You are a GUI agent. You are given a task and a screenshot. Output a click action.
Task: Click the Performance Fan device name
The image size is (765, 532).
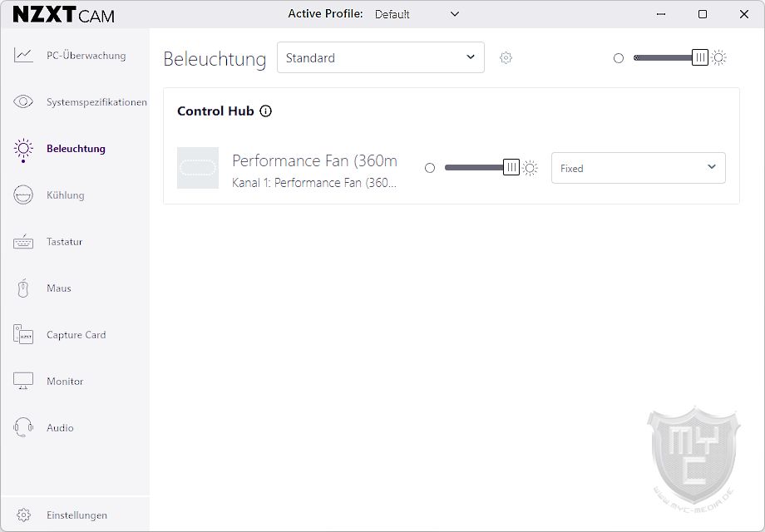pyautogui.click(x=314, y=160)
